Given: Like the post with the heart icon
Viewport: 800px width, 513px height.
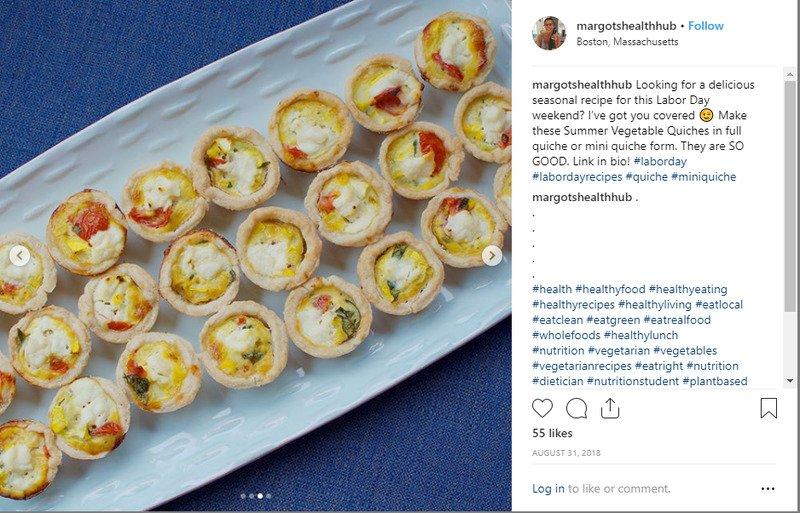Looking at the screenshot, I should 542,408.
